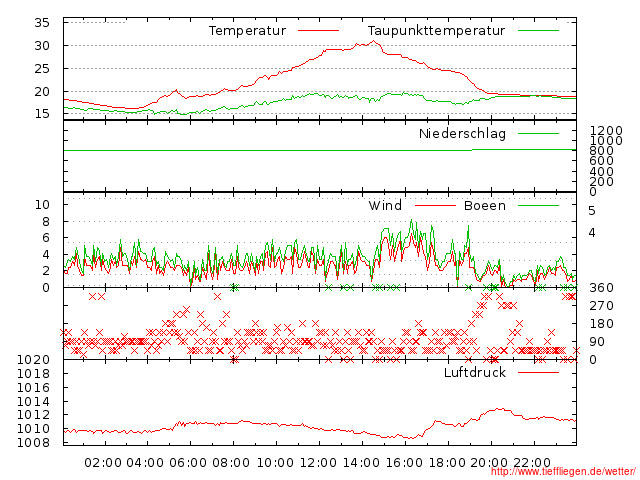Image resolution: width=640 pixels, height=480 pixels.
Task: Click the red Wind legend line
Action: tap(435, 205)
